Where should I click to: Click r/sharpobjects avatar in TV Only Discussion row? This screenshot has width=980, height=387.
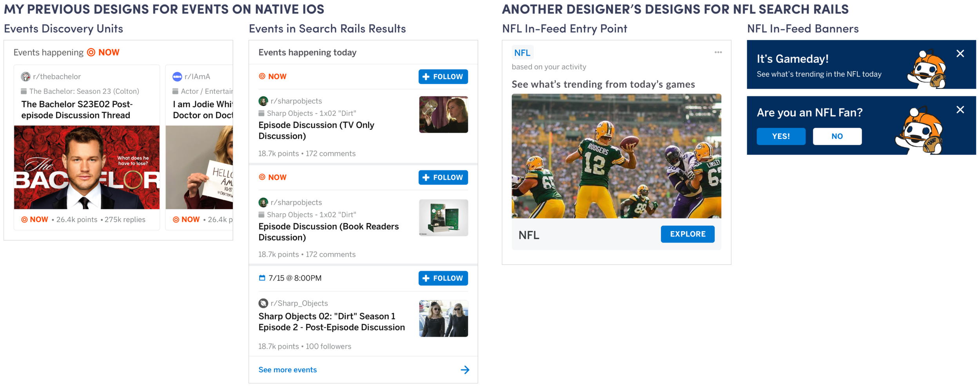click(263, 101)
